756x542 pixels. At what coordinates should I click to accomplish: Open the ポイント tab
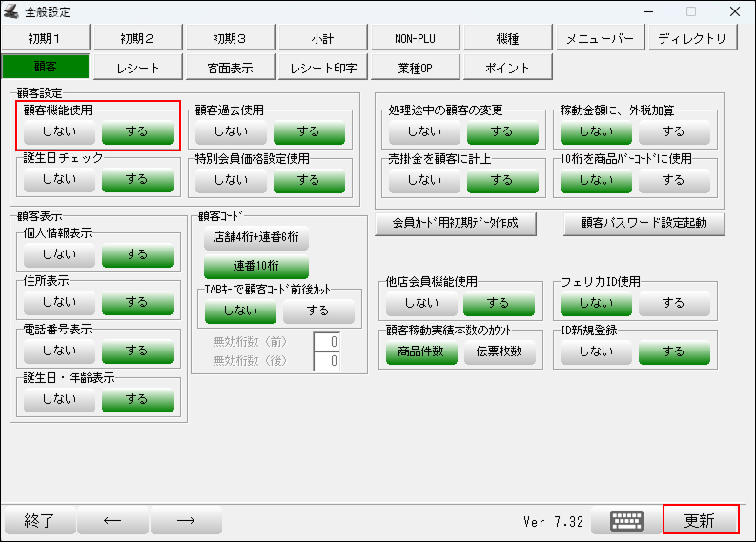507,68
